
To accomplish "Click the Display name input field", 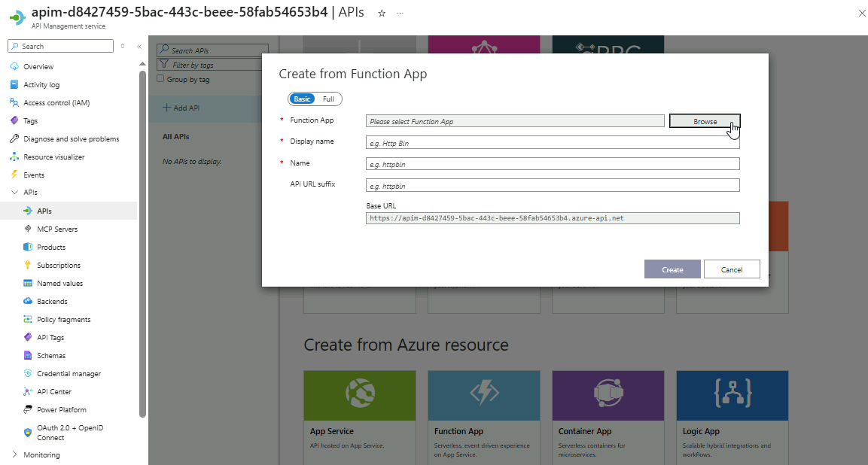I will [553, 142].
